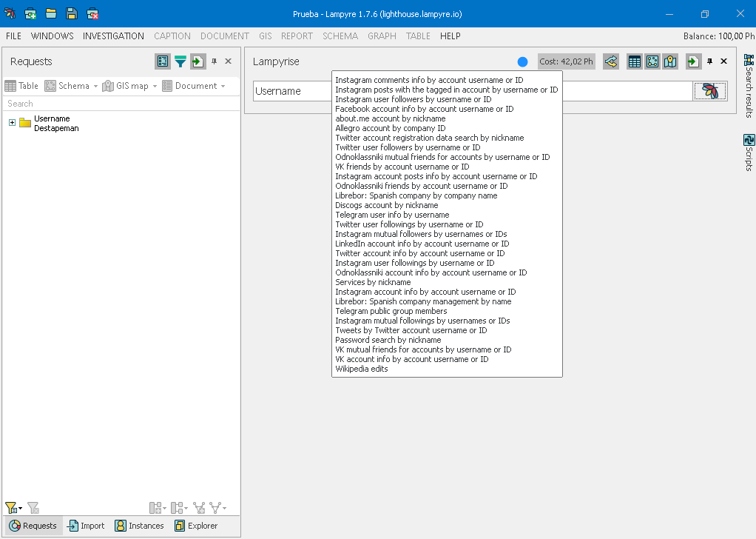
Task: Open the TABLE menu
Action: 418,36
